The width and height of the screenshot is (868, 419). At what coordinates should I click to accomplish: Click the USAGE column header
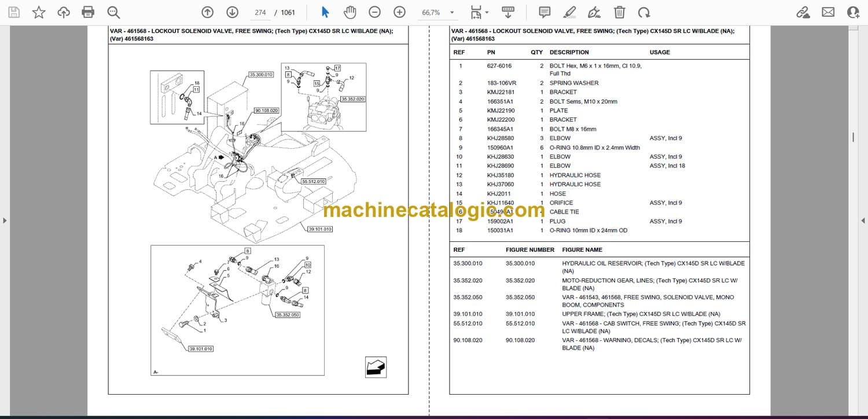660,52
